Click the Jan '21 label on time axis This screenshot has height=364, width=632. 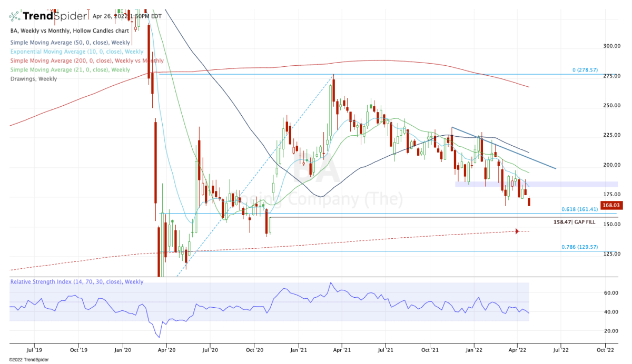[299, 349]
